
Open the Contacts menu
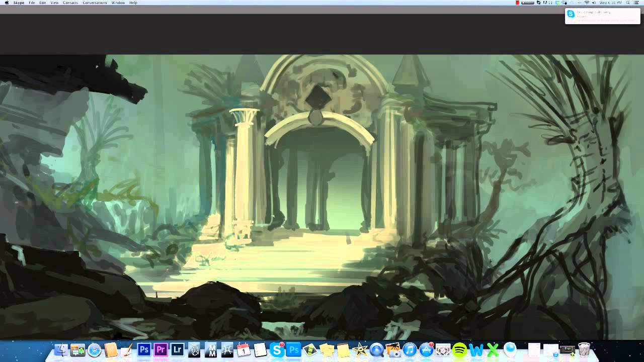(70, 3)
